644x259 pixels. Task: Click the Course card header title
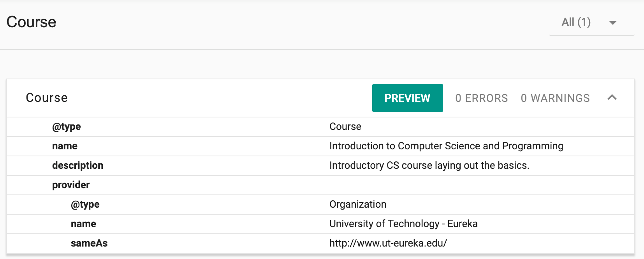pos(47,98)
